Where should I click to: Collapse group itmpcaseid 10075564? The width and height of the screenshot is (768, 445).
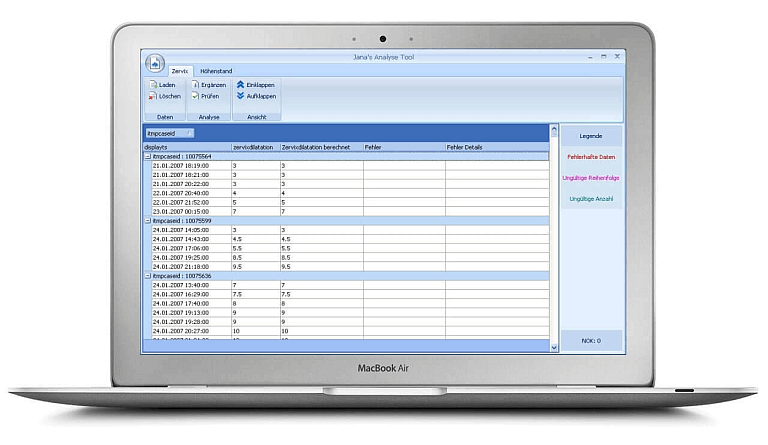coord(148,157)
